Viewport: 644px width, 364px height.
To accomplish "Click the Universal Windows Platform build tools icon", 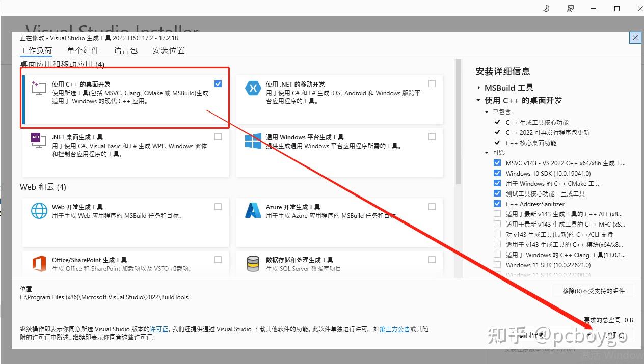I will click(253, 141).
